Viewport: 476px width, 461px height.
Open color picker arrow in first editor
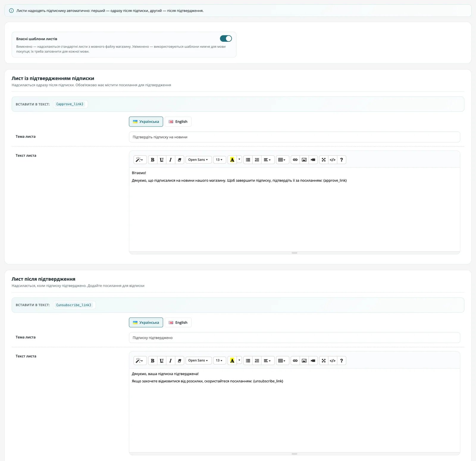[239, 160]
